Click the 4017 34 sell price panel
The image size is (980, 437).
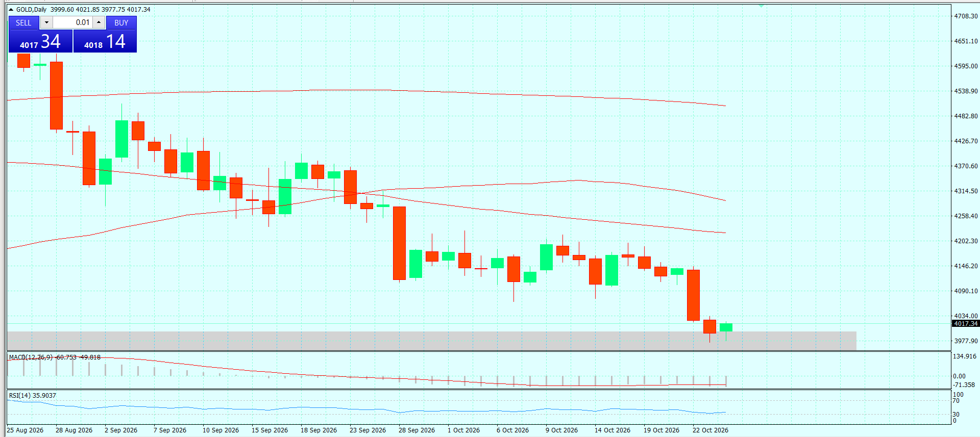[40, 41]
